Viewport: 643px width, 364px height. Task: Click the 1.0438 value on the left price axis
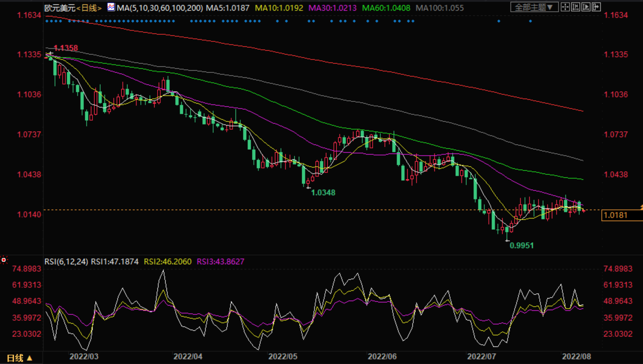coord(29,175)
